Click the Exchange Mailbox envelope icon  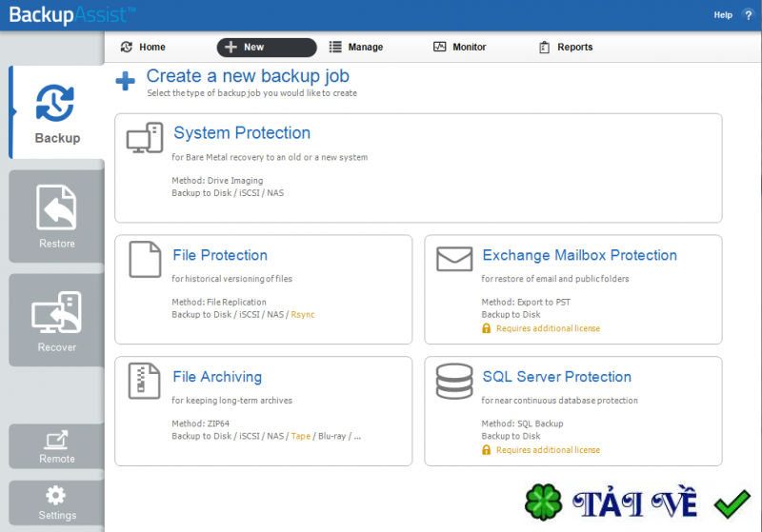coord(454,259)
